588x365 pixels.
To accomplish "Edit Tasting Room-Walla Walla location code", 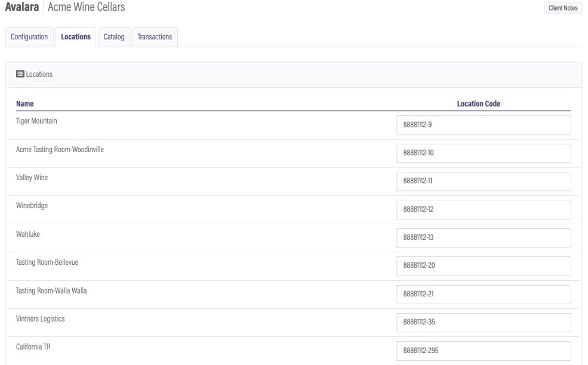I will [484, 294].
